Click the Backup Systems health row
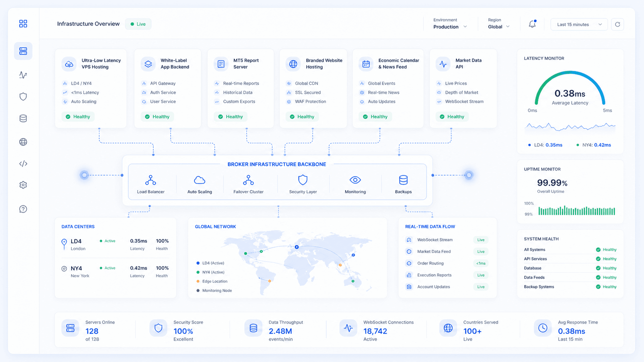 tap(570, 287)
